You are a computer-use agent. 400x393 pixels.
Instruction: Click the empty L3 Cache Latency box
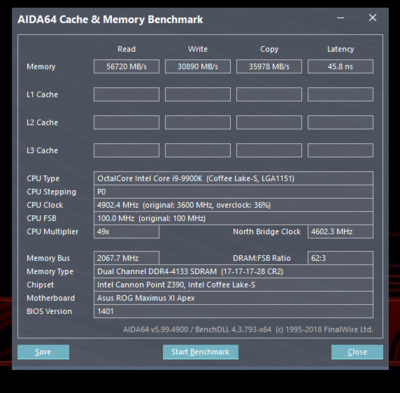click(x=340, y=151)
